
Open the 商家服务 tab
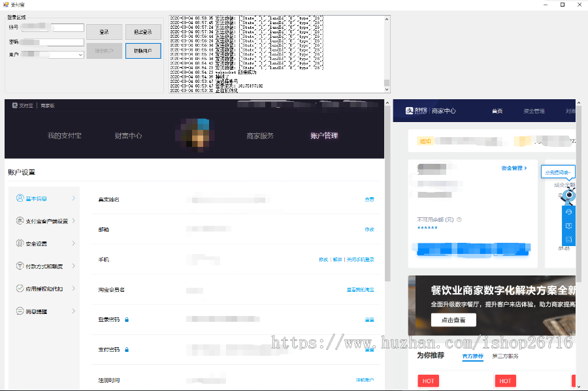coord(260,136)
